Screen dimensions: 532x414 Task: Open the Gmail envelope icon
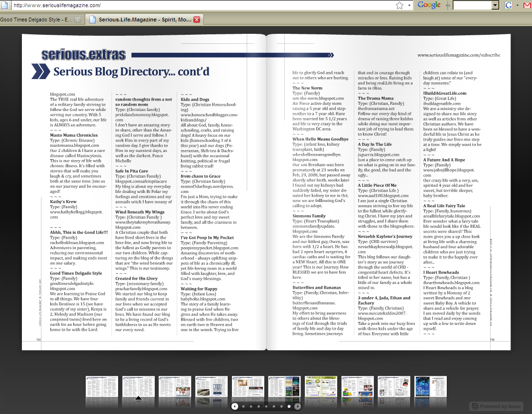(x=527, y=5)
